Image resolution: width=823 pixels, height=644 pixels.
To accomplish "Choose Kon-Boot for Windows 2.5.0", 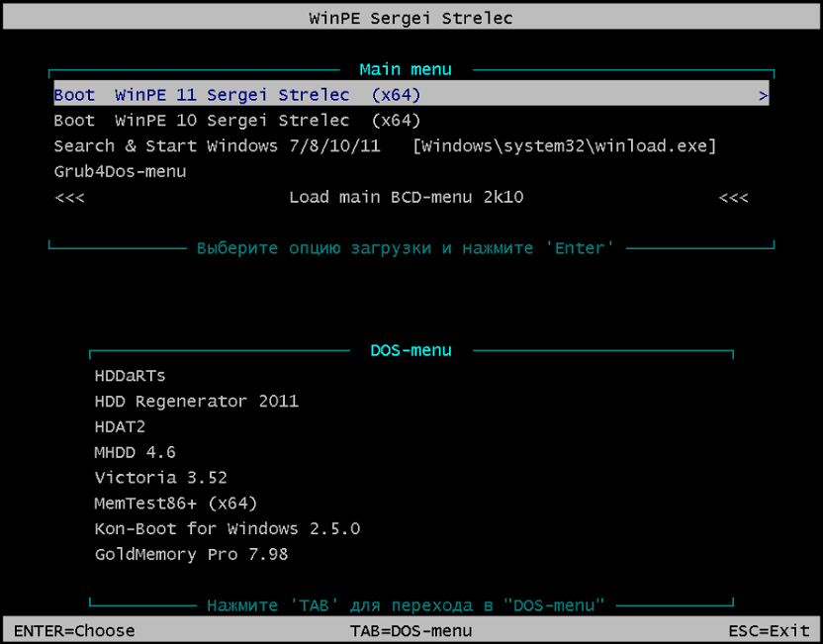I will (227, 529).
